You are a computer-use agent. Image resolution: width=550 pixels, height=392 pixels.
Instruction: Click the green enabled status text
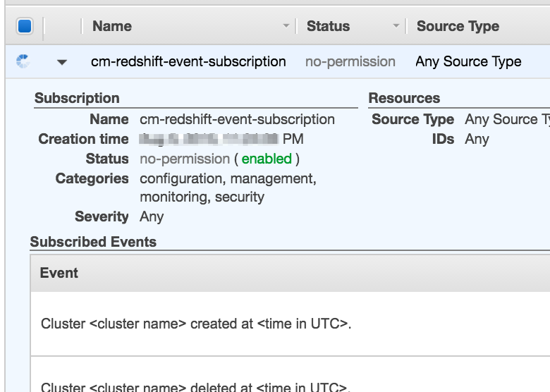click(x=267, y=159)
